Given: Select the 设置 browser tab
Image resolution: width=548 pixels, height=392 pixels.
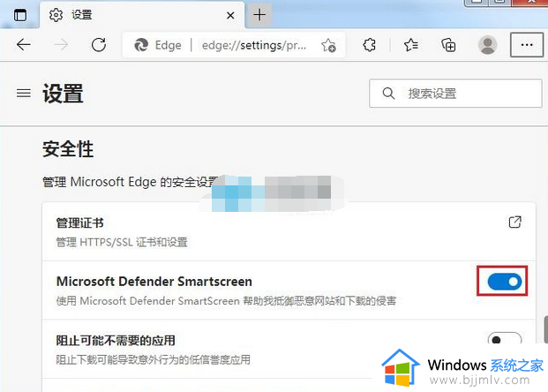Looking at the screenshot, I should (142, 15).
